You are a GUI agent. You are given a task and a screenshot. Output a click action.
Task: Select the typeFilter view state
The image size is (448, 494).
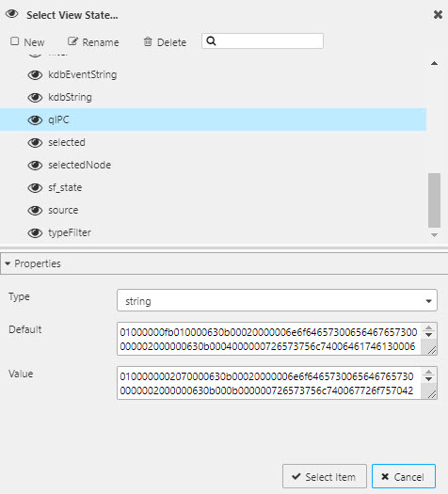pos(213,233)
